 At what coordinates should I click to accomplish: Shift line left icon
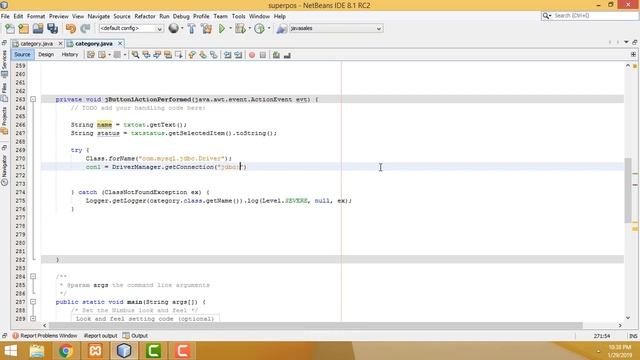point(227,55)
